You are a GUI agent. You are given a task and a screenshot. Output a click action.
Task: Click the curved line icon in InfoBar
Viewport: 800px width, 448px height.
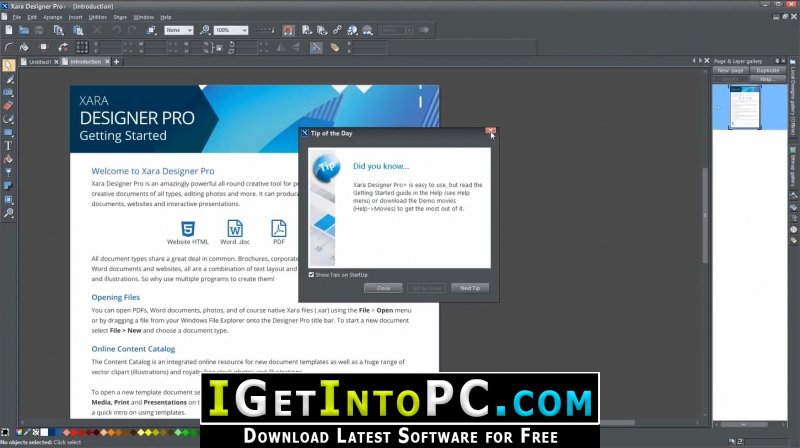tap(8, 47)
